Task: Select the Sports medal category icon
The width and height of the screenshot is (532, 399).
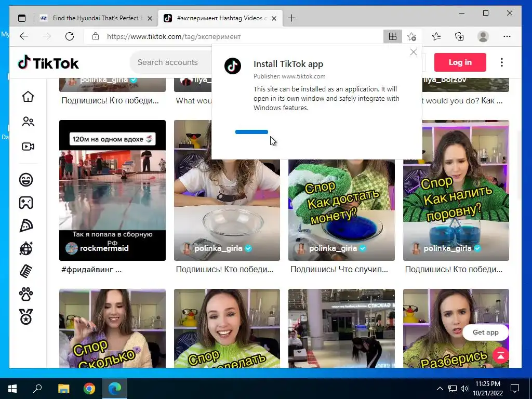Action: (26, 316)
